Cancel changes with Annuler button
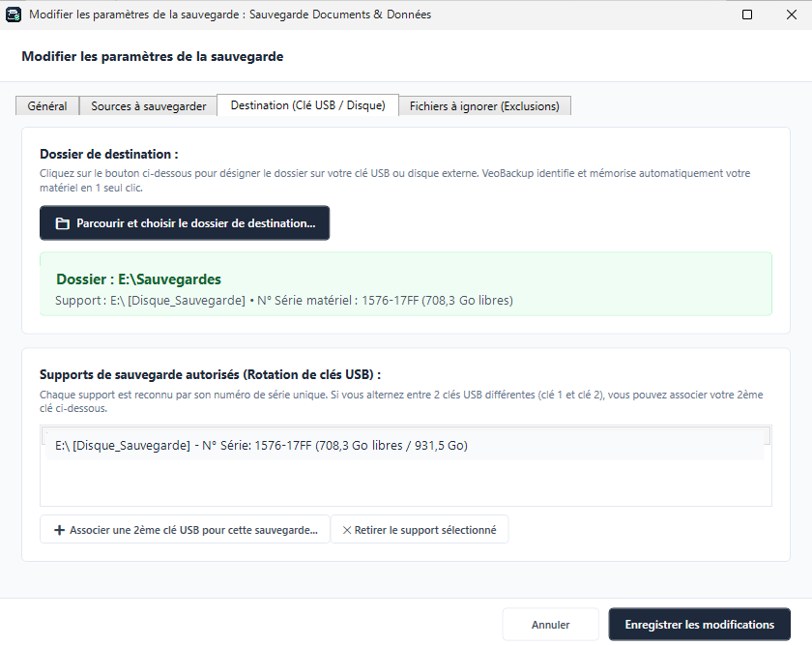The image size is (812, 646). point(550,625)
